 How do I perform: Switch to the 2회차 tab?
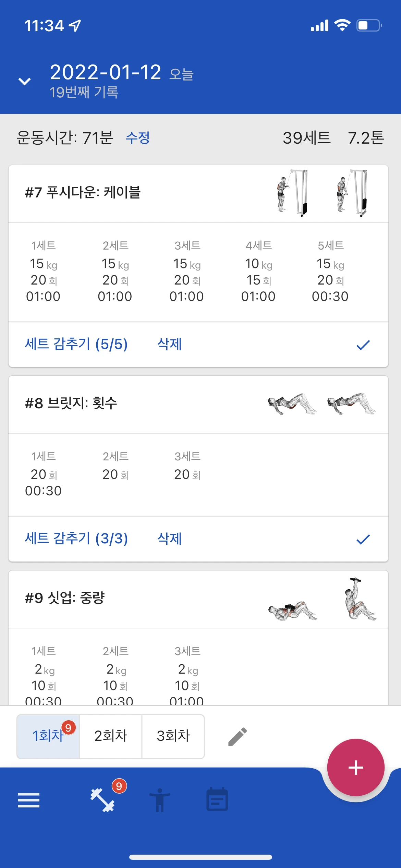(x=111, y=736)
